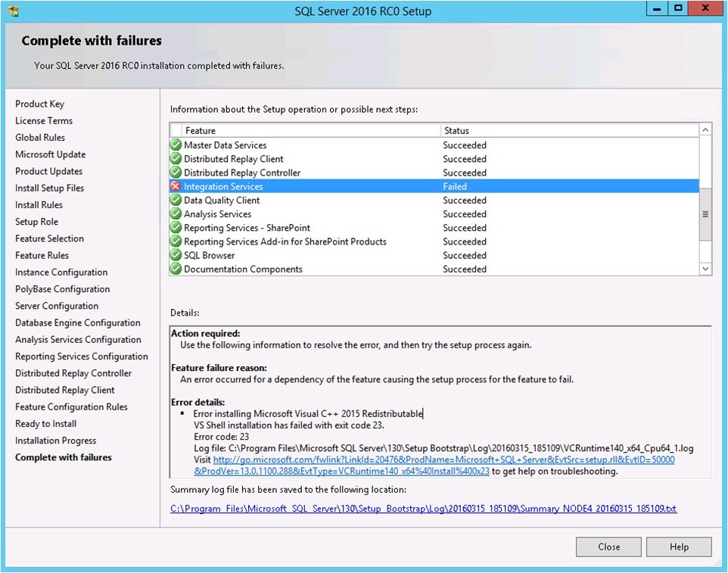Viewport: 728px width, 573px height.
Task: Click the Visual C++ 2015 Redistributable error line
Action: pyautogui.click(x=308, y=414)
